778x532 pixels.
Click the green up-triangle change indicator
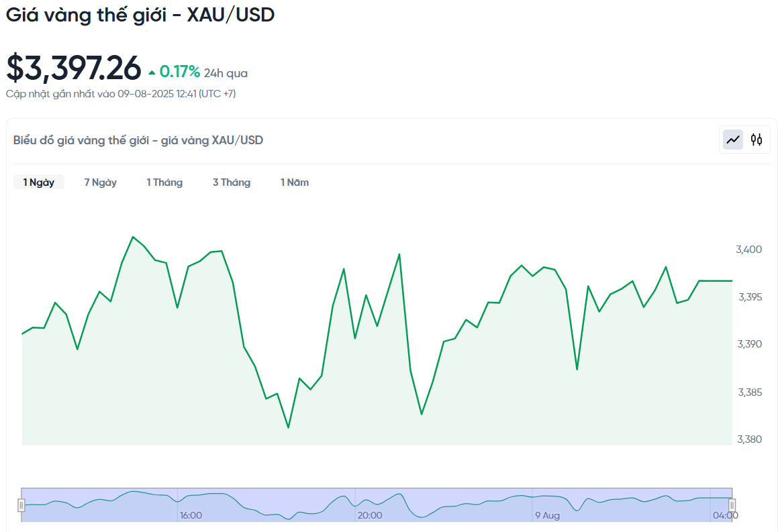pyautogui.click(x=152, y=73)
